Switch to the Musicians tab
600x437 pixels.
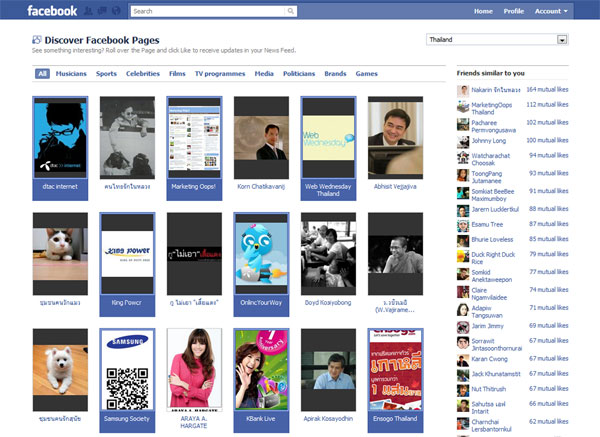pos(71,73)
